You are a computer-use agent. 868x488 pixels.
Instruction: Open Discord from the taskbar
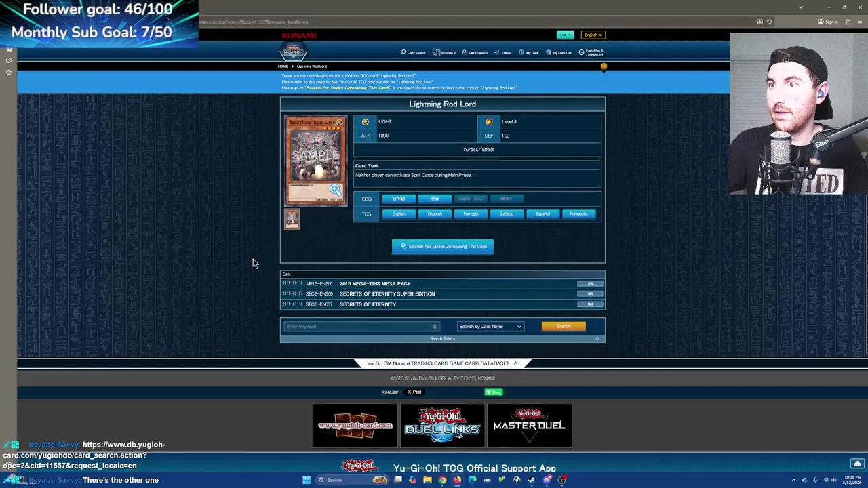click(547, 480)
